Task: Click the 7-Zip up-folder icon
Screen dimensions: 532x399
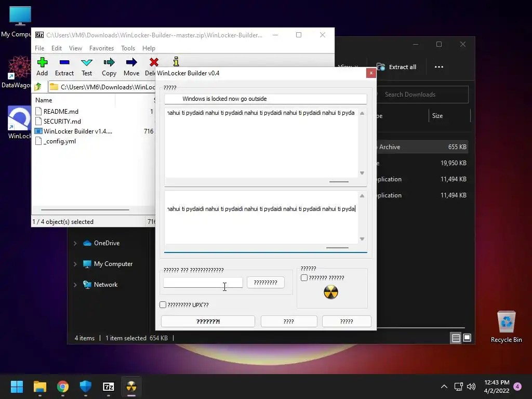Action: click(x=38, y=87)
